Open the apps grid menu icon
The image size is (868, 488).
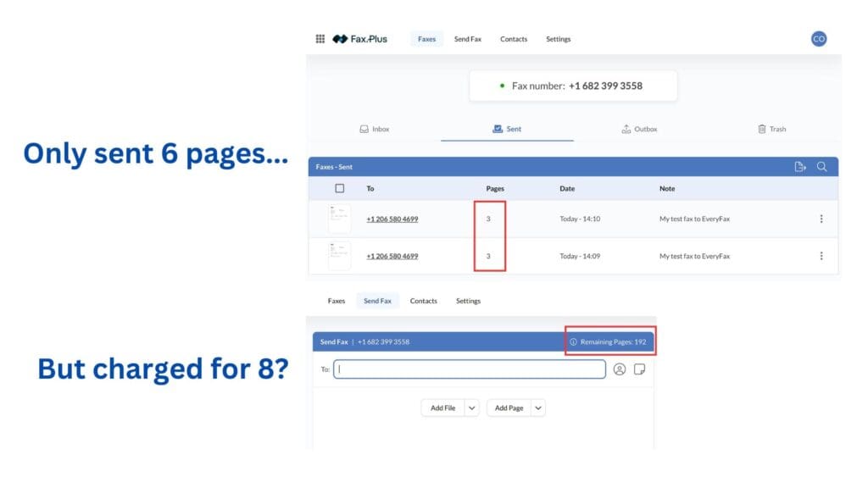320,39
